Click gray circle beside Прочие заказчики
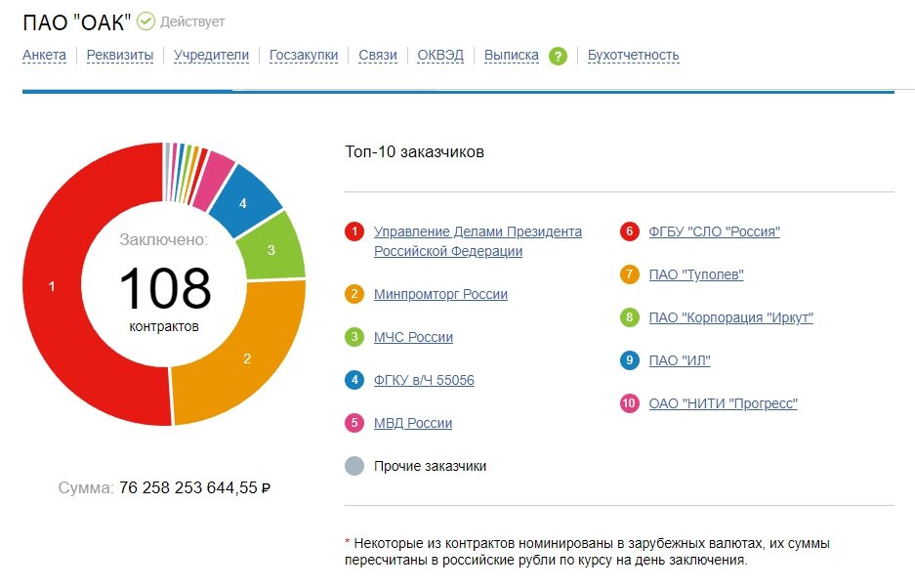 (354, 466)
